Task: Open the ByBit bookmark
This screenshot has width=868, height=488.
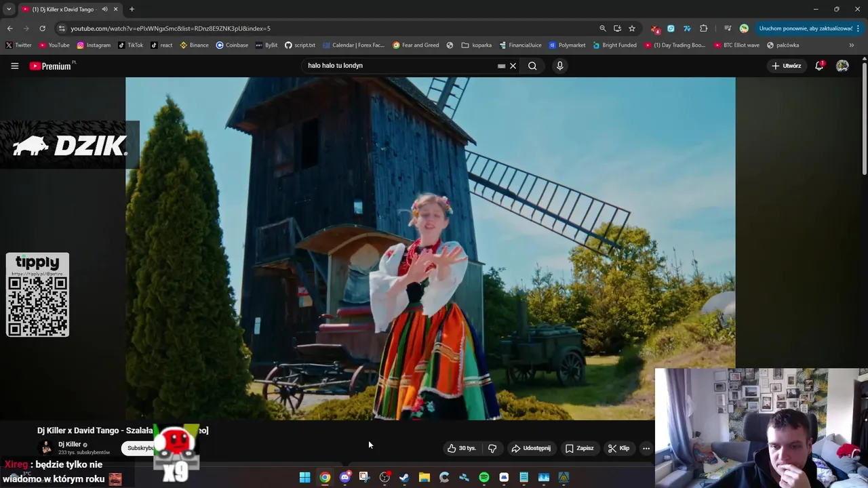Action: pyautogui.click(x=267, y=45)
